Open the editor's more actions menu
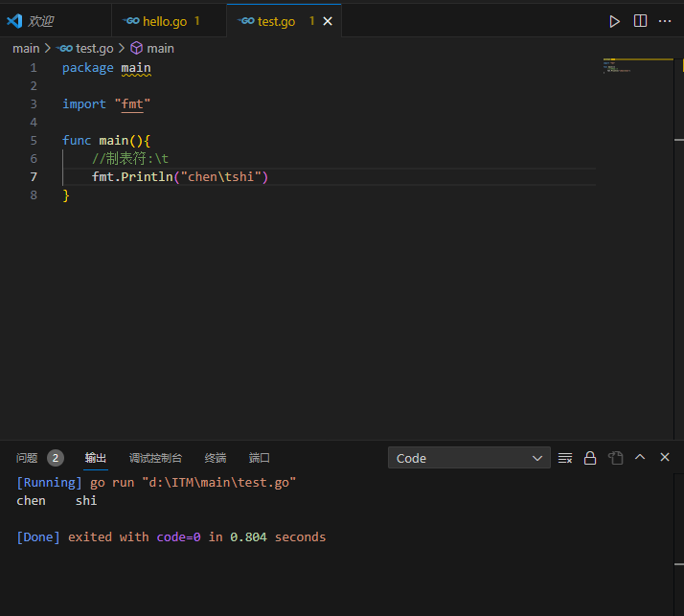Image resolution: width=684 pixels, height=616 pixels. (x=665, y=21)
